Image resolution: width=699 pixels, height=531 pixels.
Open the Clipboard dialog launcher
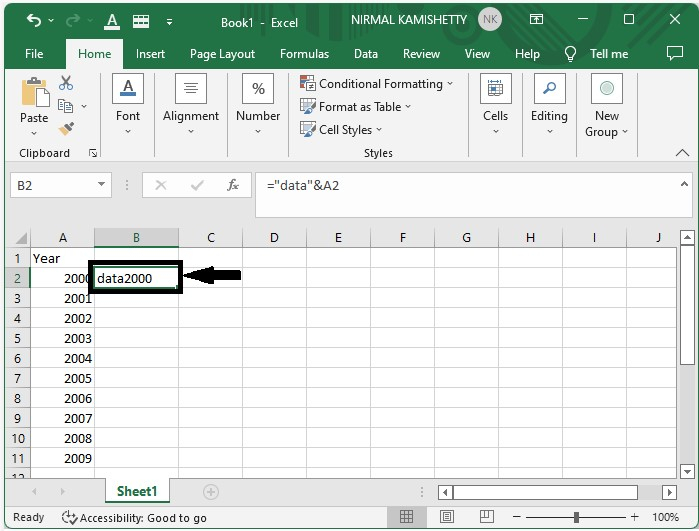93,153
